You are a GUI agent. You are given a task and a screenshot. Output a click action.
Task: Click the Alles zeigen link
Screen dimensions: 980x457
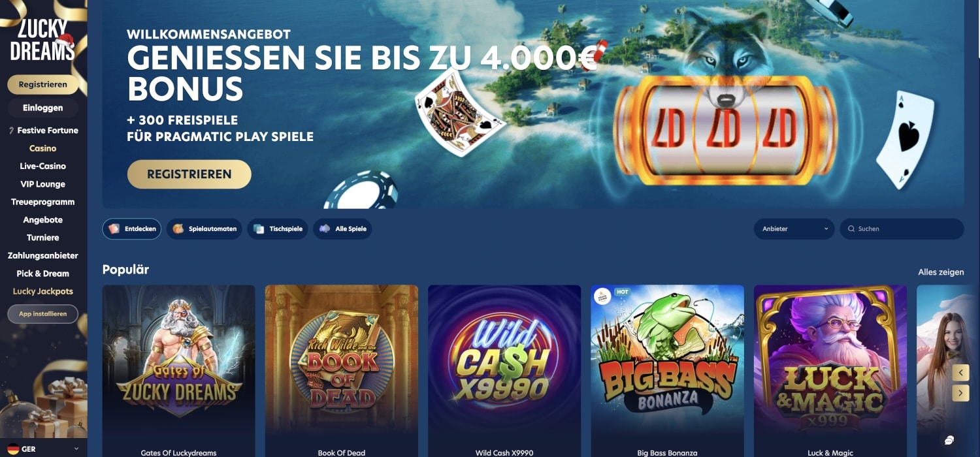[x=941, y=272]
